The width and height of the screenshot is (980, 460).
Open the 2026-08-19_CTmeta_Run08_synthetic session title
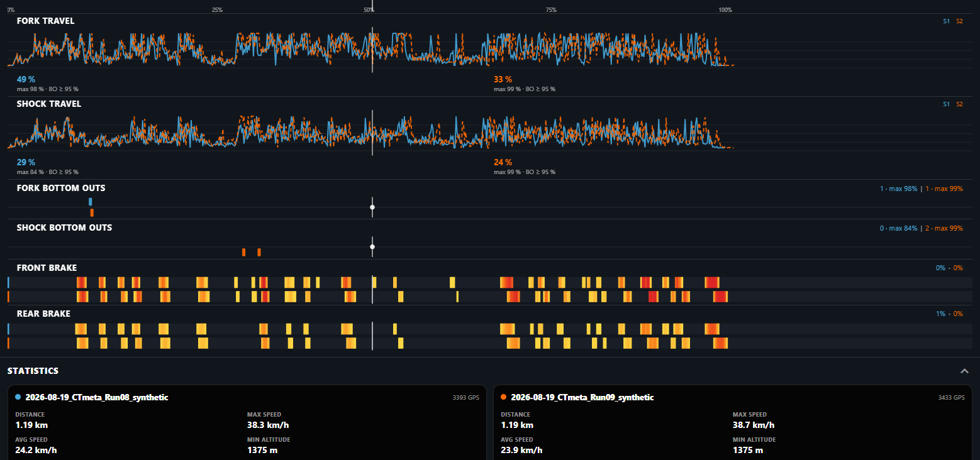point(97,397)
